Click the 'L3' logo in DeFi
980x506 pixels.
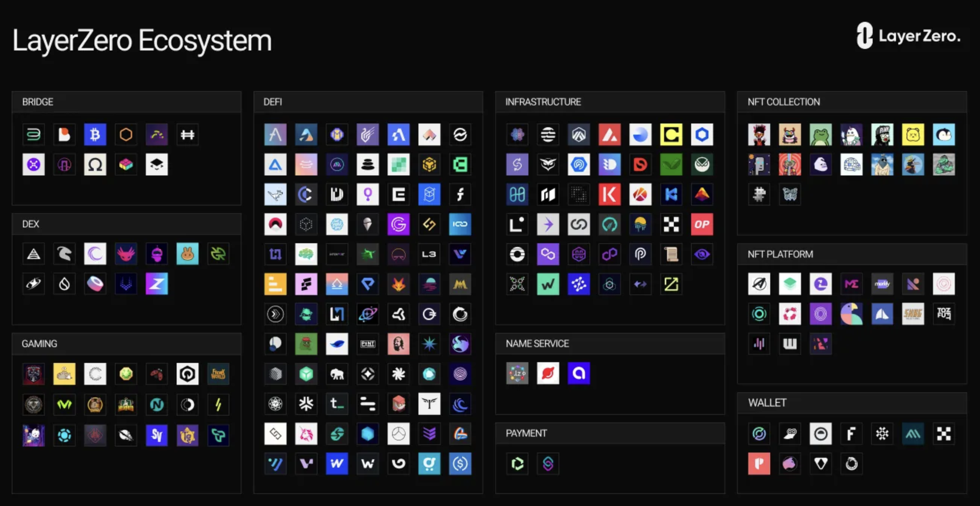tap(429, 254)
